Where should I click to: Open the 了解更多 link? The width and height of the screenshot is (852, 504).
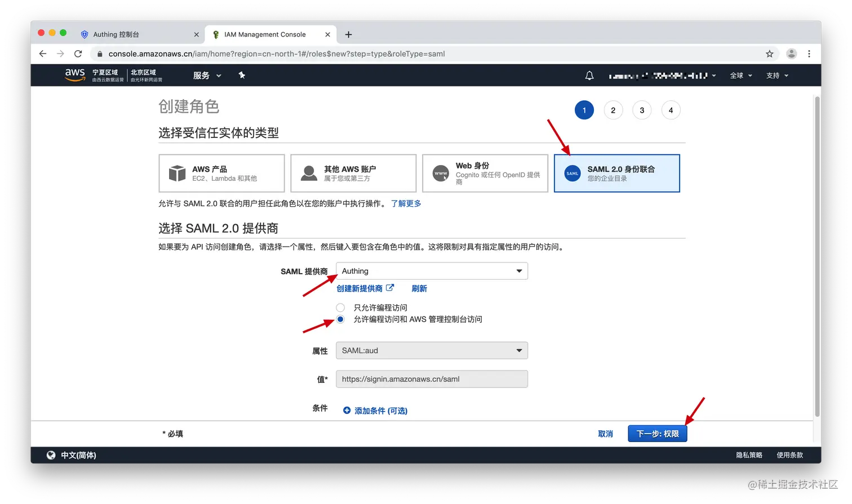(406, 203)
